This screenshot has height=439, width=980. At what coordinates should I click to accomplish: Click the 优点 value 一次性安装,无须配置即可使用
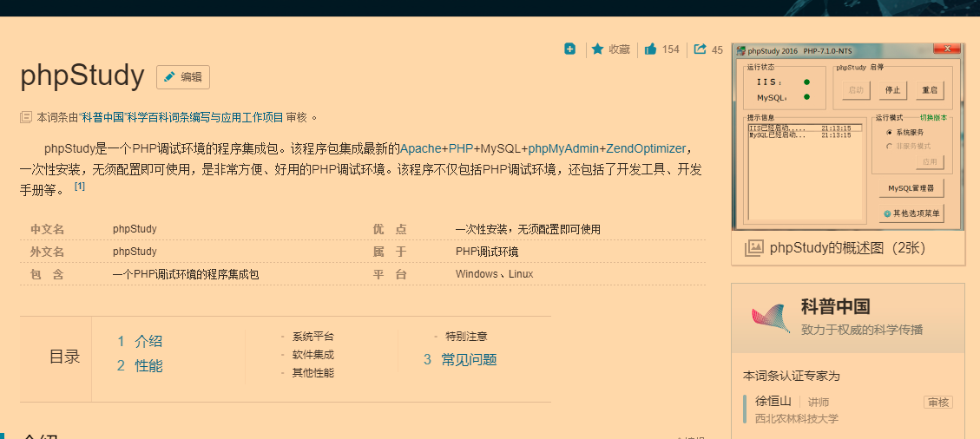click(528, 228)
